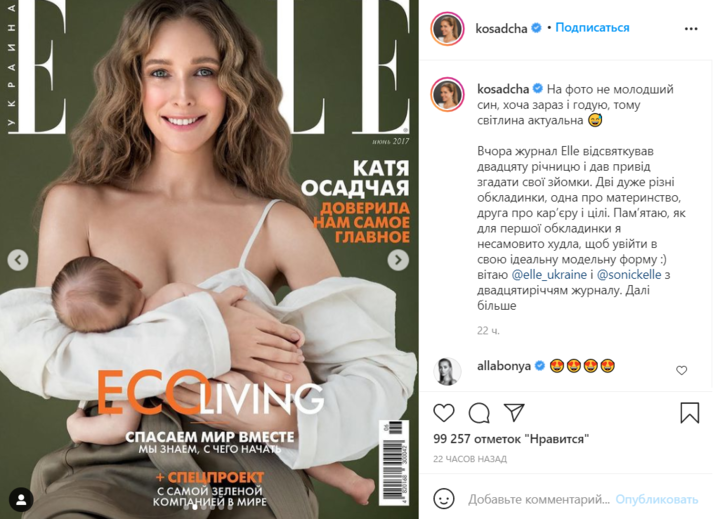
Task: Open the three-dot post options menu
Action: tap(691, 29)
